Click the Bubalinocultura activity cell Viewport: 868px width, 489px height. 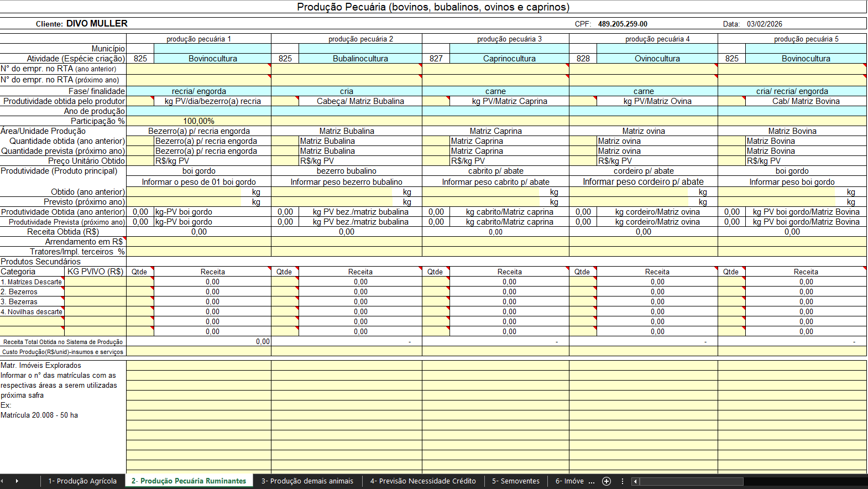(360, 59)
